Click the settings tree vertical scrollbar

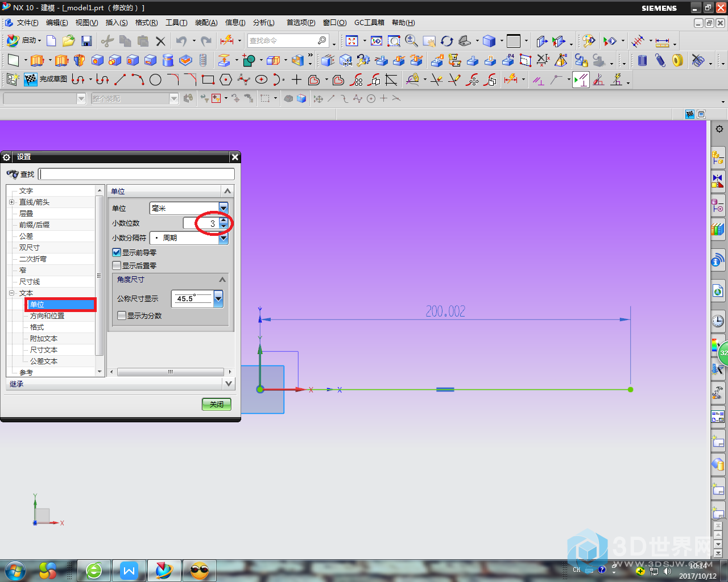[100, 276]
